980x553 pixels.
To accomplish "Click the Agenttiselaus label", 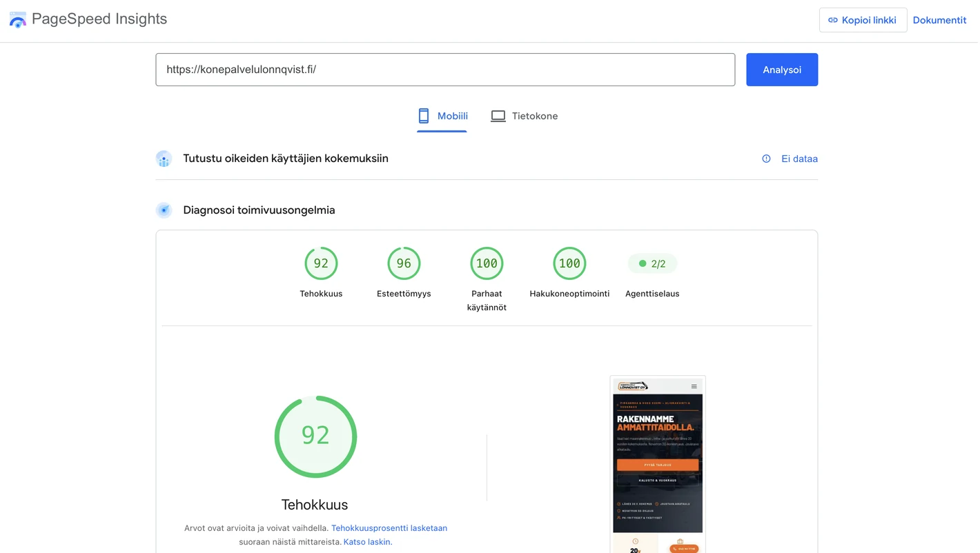I will point(652,294).
